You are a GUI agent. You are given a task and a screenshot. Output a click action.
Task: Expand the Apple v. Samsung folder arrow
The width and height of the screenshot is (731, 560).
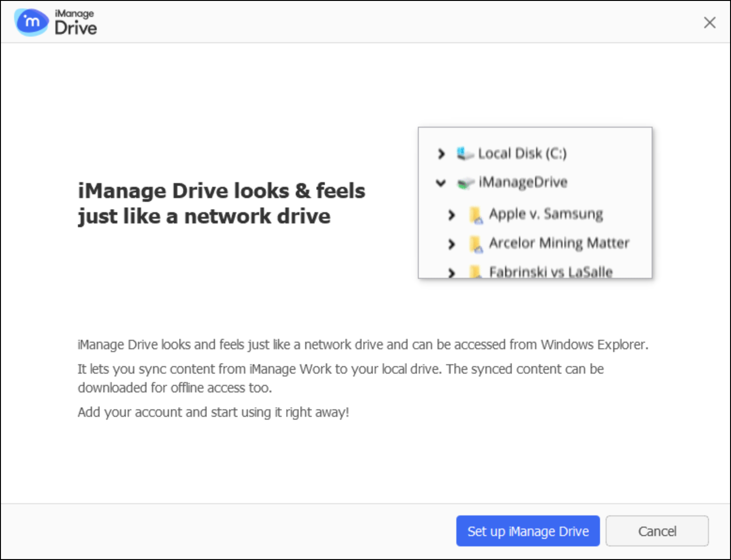tap(452, 215)
